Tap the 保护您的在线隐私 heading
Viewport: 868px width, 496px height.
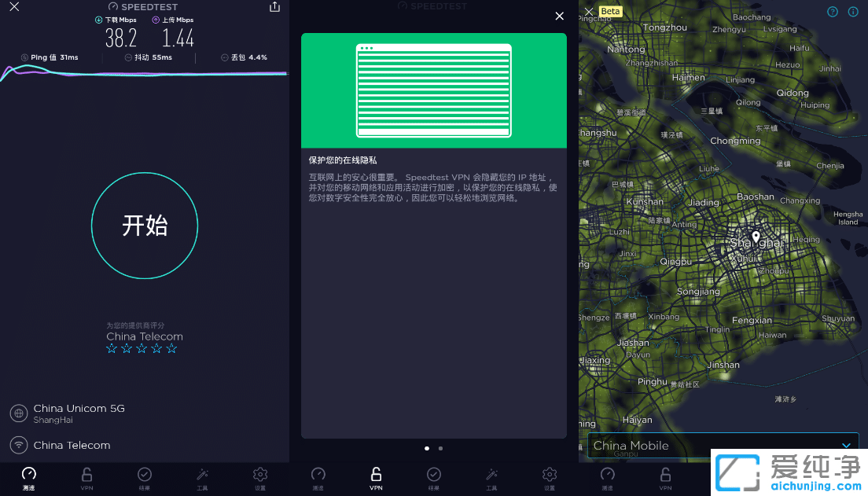pos(343,160)
